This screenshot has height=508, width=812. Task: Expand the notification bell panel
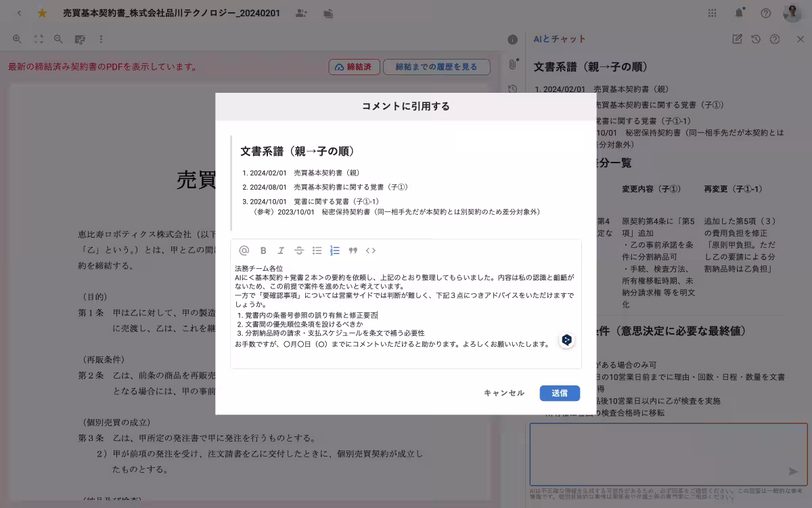point(738,13)
